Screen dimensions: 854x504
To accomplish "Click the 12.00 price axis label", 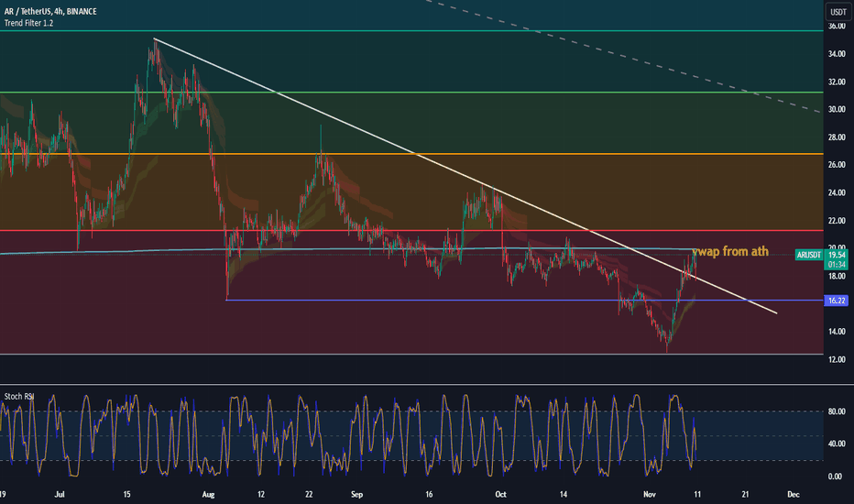I will tap(837, 359).
